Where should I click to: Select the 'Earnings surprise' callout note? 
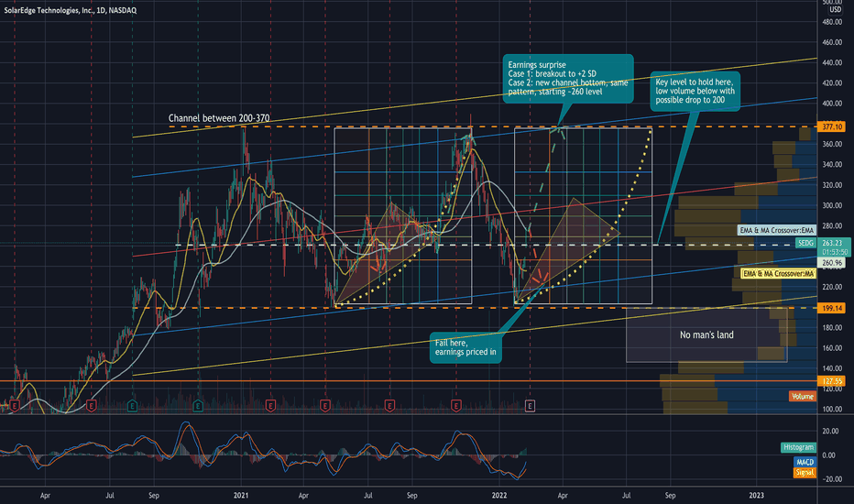pyautogui.click(x=568, y=78)
